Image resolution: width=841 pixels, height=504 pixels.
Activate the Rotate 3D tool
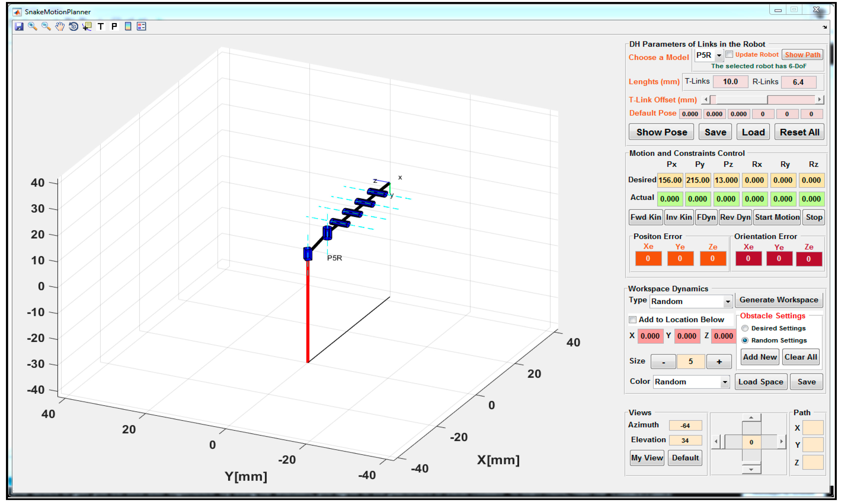(x=73, y=27)
